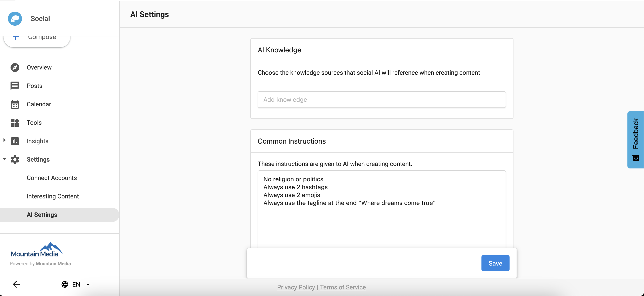Open the Privacy Policy link

coord(296,287)
